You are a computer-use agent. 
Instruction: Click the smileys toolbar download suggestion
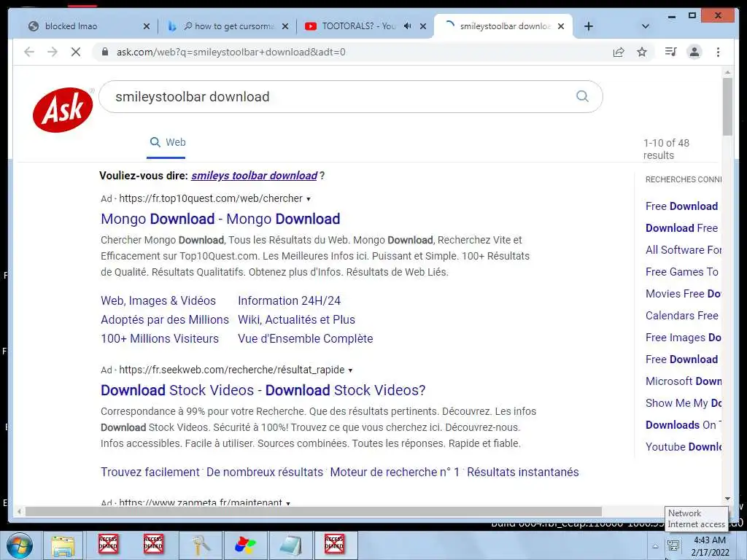[x=255, y=176]
